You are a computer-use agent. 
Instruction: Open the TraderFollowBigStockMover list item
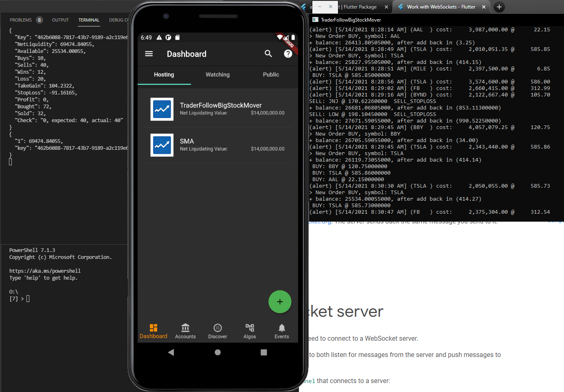tap(218, 109)
